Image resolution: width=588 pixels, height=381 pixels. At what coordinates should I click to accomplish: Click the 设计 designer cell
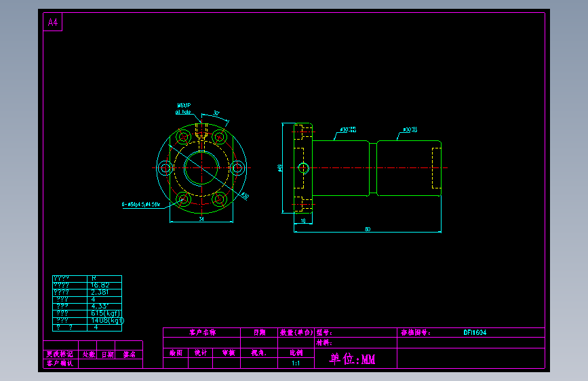201,353
